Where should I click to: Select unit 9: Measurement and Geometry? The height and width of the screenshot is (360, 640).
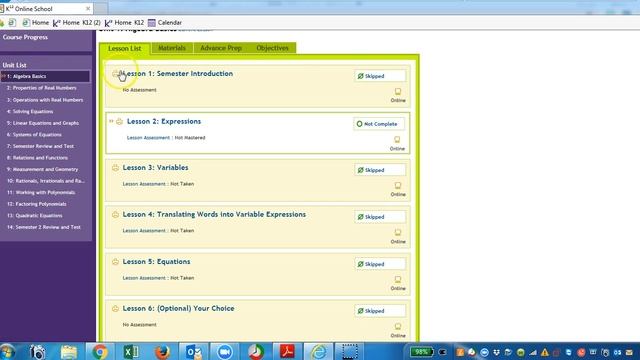pos(42,169)
